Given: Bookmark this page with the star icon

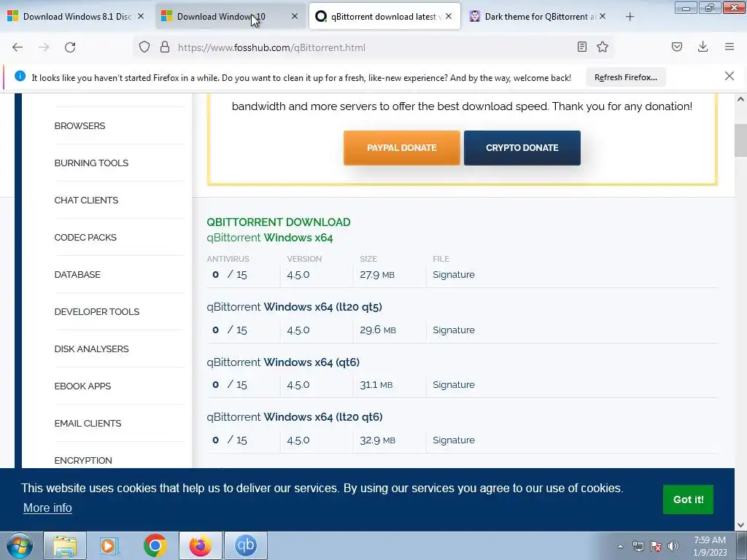Looking at the screenshot, I should tap(603, 47).
